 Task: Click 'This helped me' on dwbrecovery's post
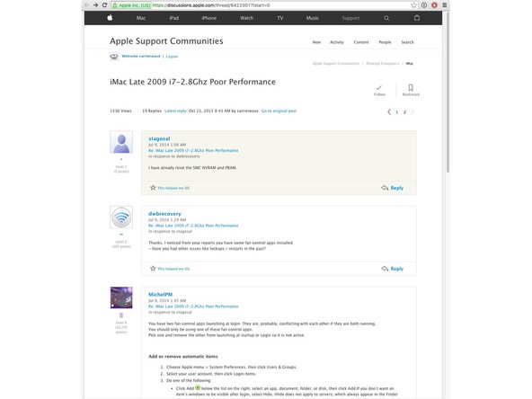pos(173,269)
